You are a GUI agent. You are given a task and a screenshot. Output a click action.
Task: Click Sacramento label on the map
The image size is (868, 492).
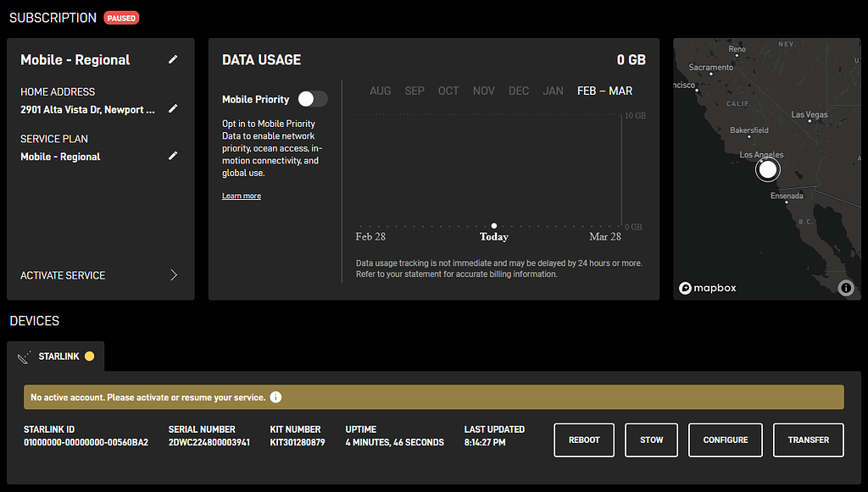711,68
